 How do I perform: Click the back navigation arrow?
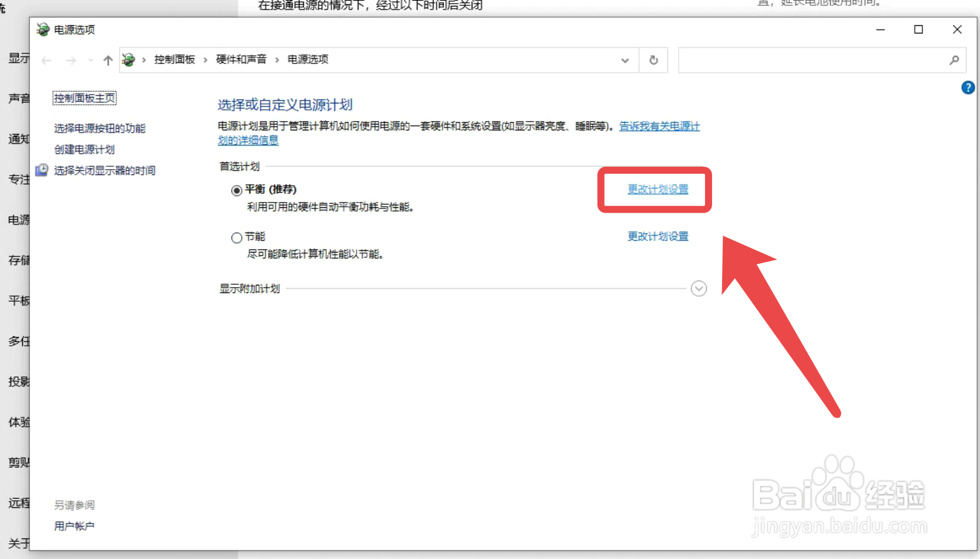[x=46, y=60]
